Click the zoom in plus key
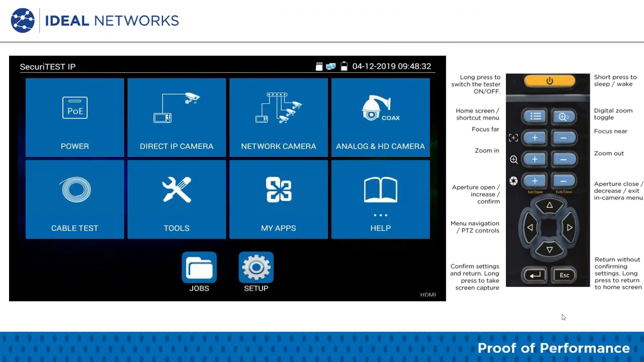This screenshot has height=362, width=644. pyautogui.click(x=535, y=159)
